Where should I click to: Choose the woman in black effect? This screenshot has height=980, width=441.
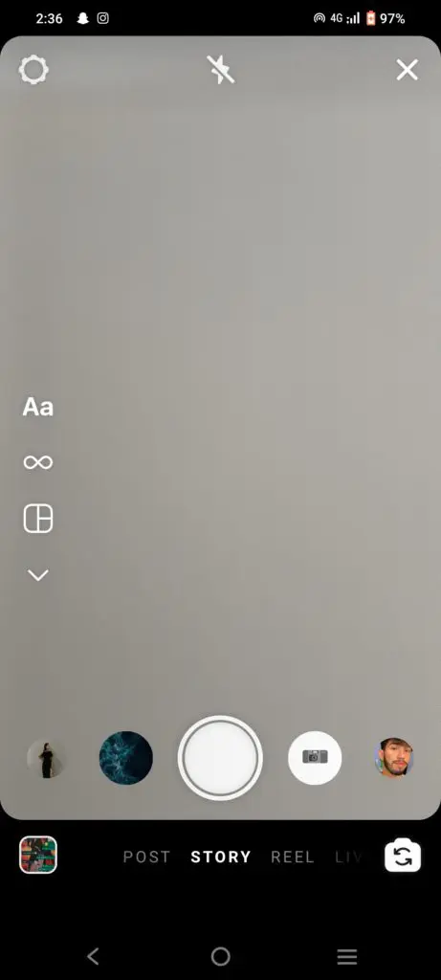[x=47, y=758]
